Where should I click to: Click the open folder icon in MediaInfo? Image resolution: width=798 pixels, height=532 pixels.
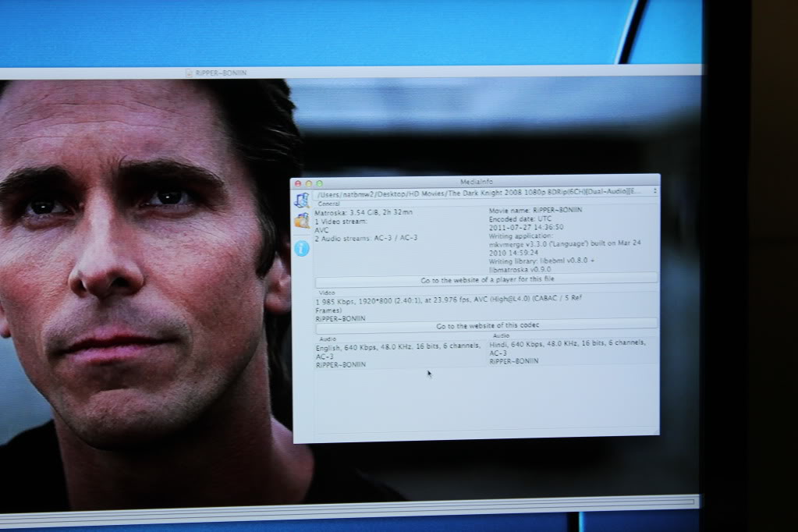pyautogui.click(x=301, y=221)
